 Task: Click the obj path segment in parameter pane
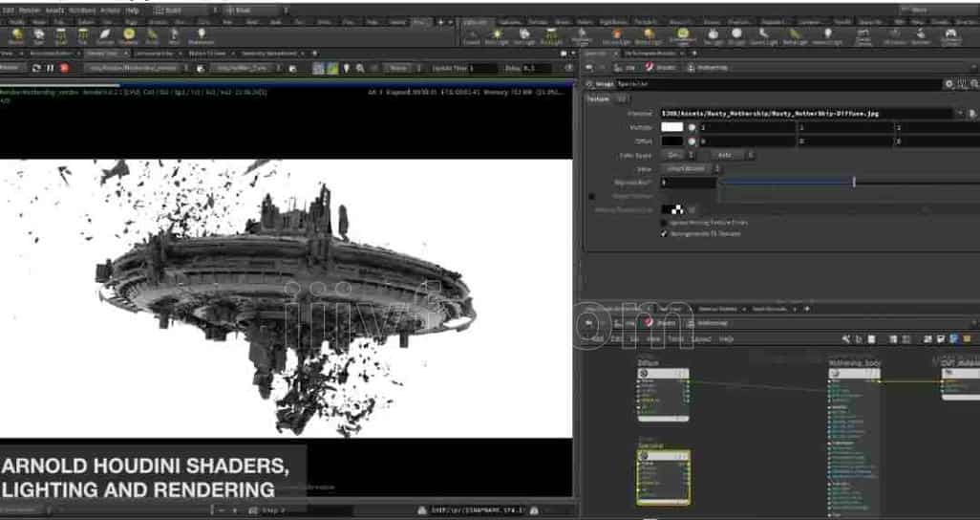pyautogui.click(x=626, y=68)
